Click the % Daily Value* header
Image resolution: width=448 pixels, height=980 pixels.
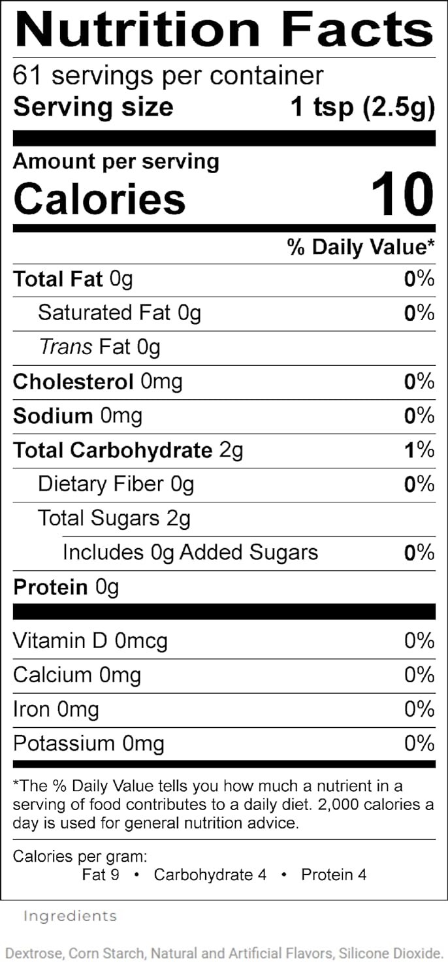tap(360, 247)
